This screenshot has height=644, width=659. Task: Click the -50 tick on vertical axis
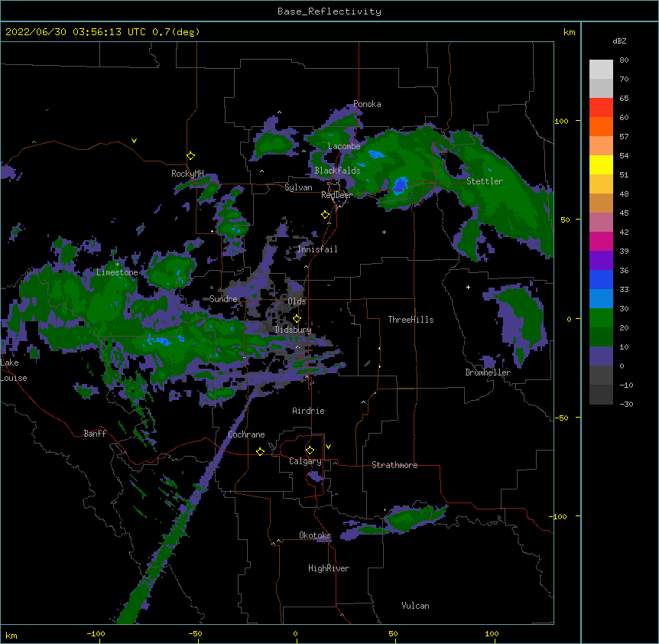pyautogui.click(x=561, y=418)
